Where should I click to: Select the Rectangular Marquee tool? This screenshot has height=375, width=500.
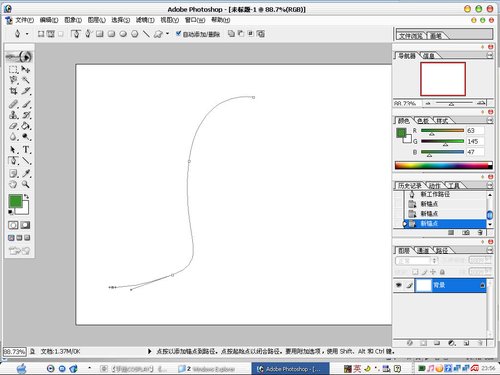coord(13,69)
